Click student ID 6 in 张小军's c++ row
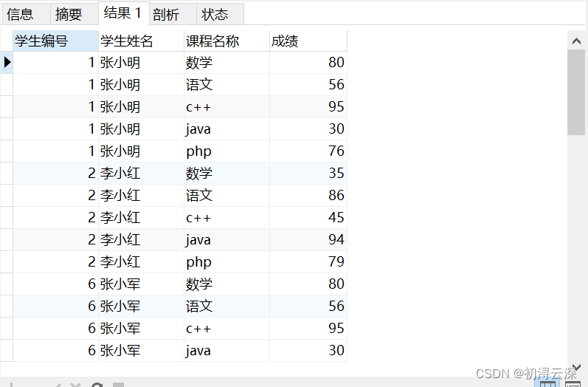 55,328
